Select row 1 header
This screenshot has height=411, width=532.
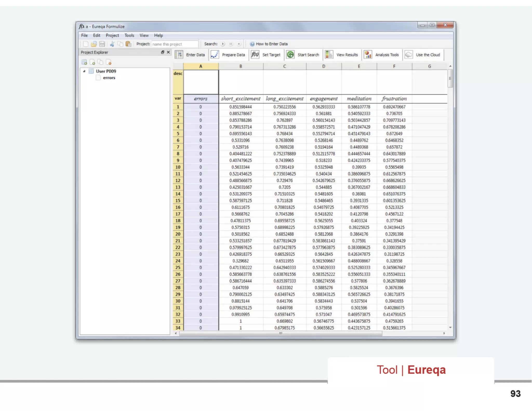(x=178, y=107)
